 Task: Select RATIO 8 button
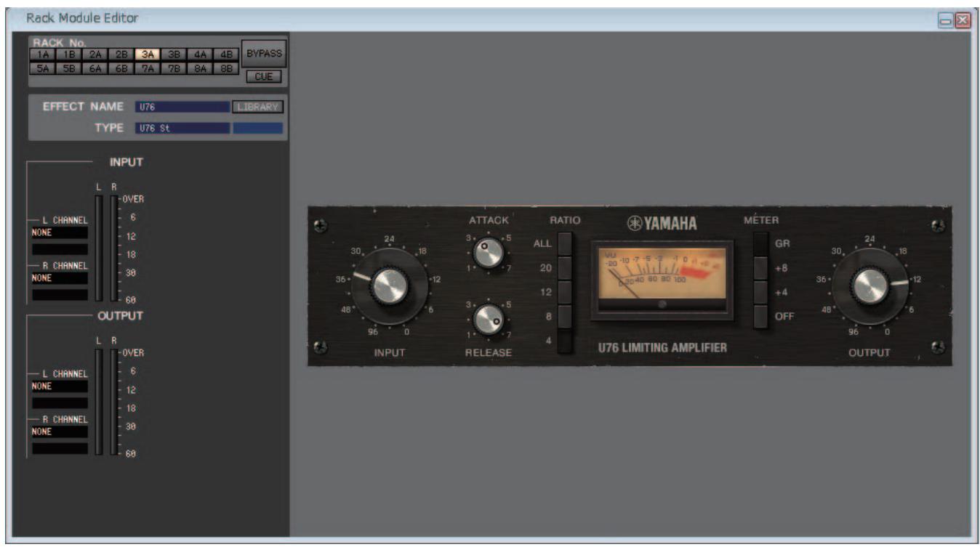click(565, 316)
